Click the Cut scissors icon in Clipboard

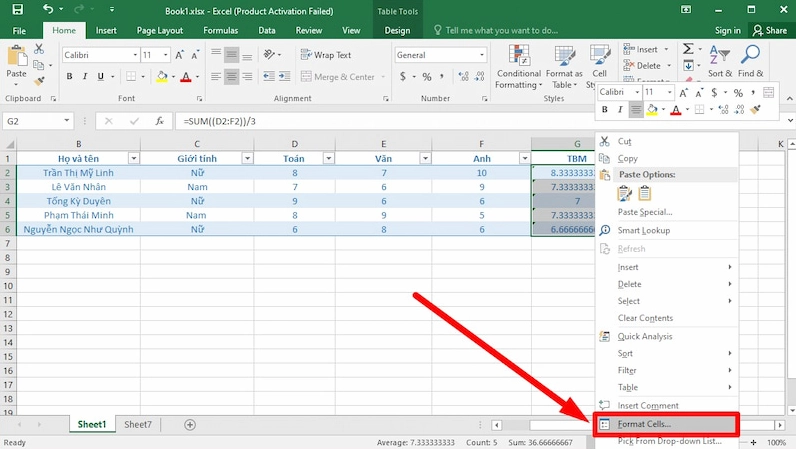point(39,49)
